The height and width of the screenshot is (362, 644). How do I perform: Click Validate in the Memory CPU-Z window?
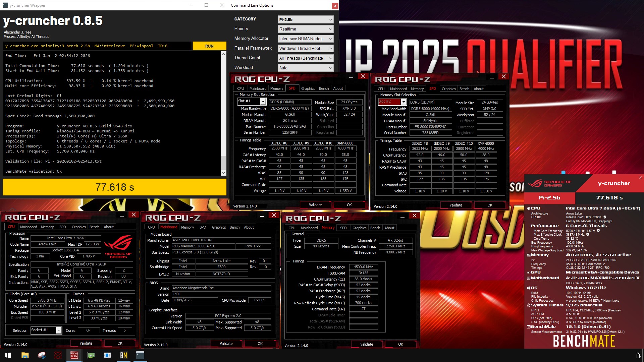tap(367, 344)
